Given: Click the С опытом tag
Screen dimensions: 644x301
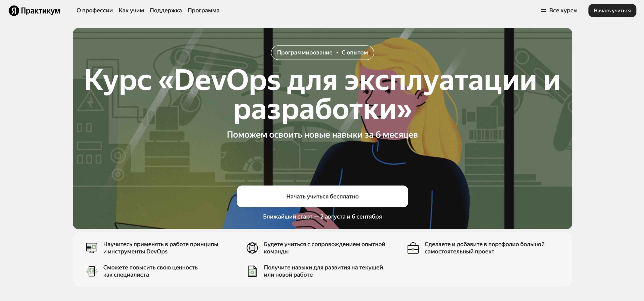Looking at the screenshot, I should click(354, 53).
